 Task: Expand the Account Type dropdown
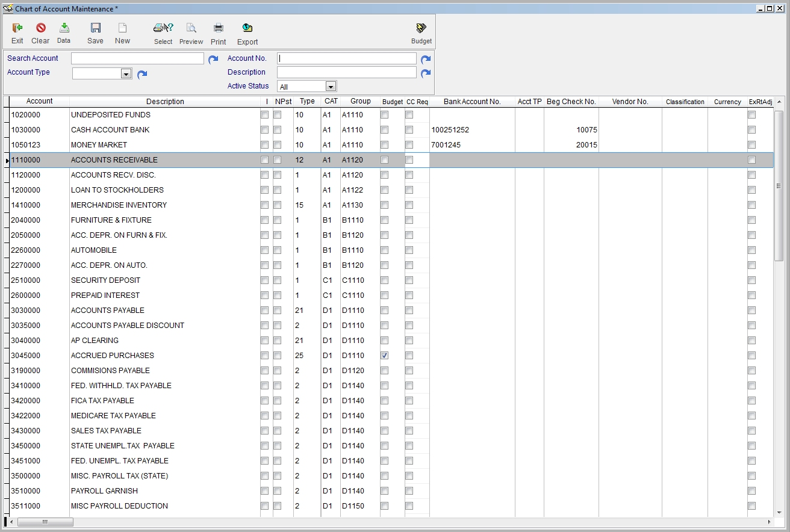click(126, 73)
